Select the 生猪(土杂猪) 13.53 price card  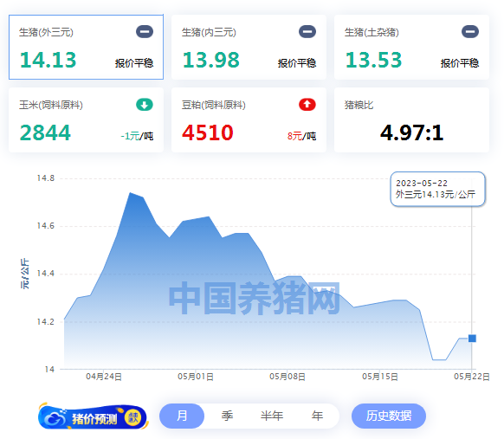tap(411, 47)
